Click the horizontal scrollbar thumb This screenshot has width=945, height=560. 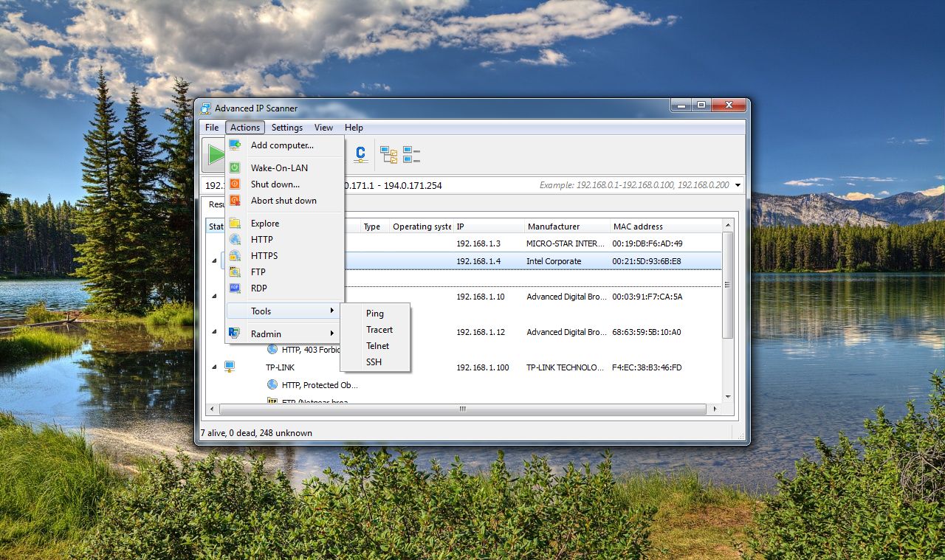coord(463,409)
